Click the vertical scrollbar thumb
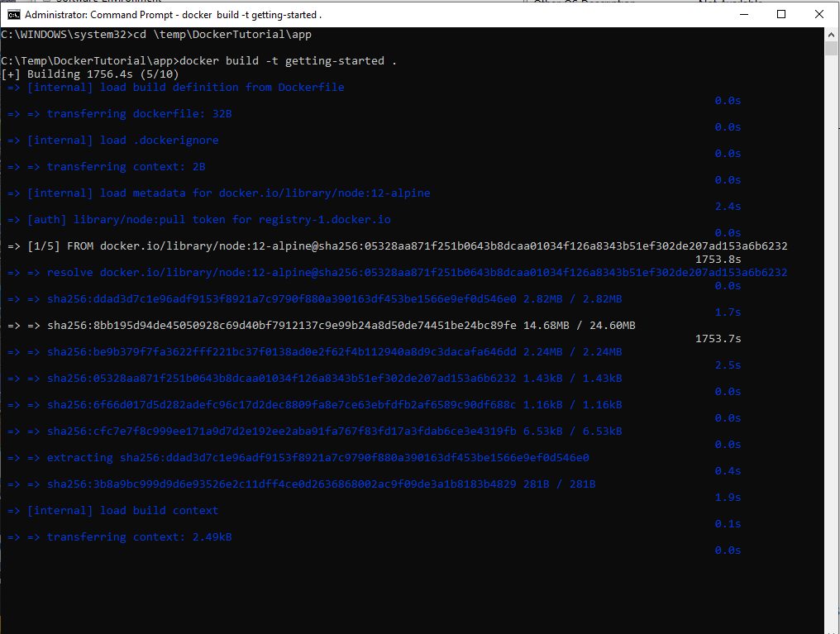840x634 pixels. 831,49
